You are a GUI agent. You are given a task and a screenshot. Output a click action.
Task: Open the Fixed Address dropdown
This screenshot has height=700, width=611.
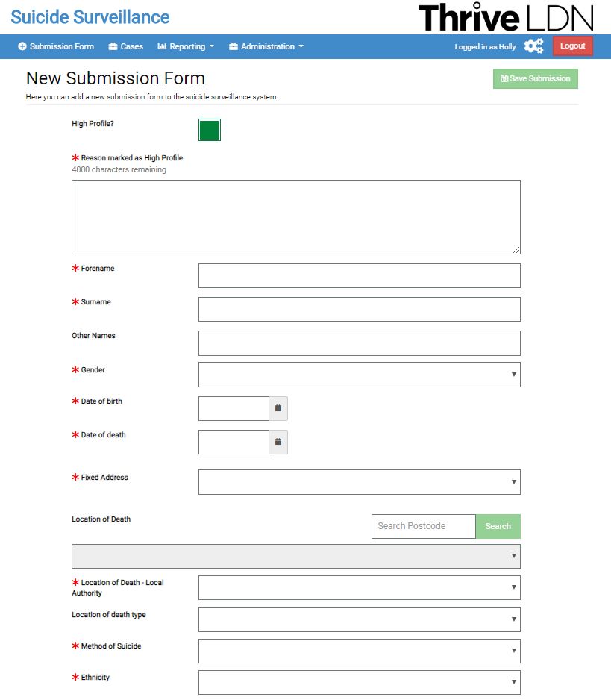point(359,482)
